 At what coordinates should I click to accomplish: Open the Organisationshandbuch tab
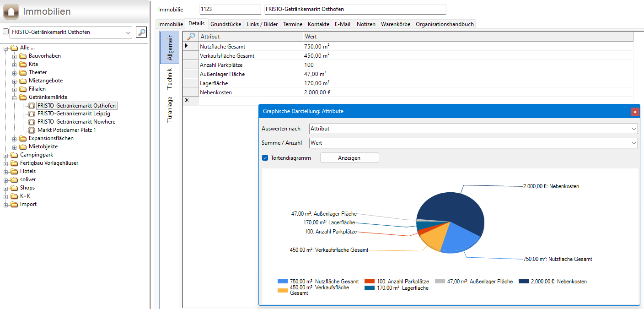click(445, 24)
